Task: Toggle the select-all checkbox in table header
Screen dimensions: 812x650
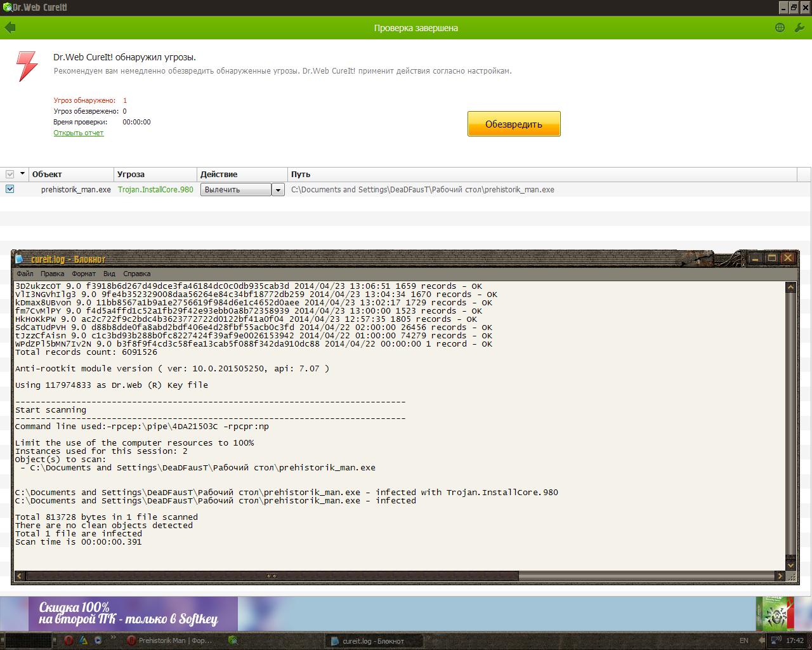Action: [x=10, y=174]
